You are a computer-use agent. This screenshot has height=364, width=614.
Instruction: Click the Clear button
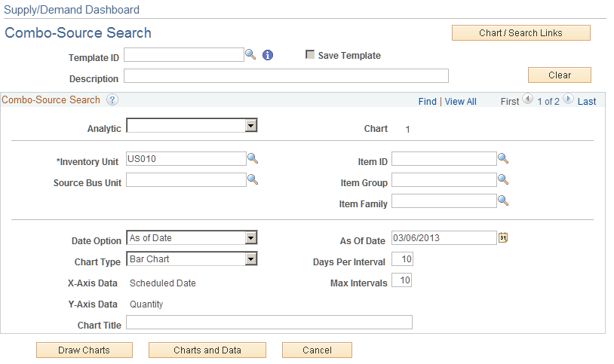coord(560,75)
